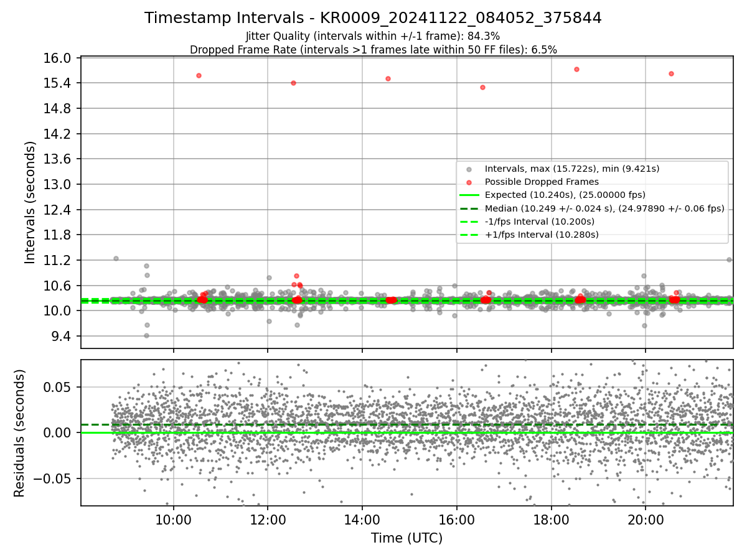Click the 10:00 x-axis tick label
Viewport: 747px width, 560px height.
tap(173, 520)
